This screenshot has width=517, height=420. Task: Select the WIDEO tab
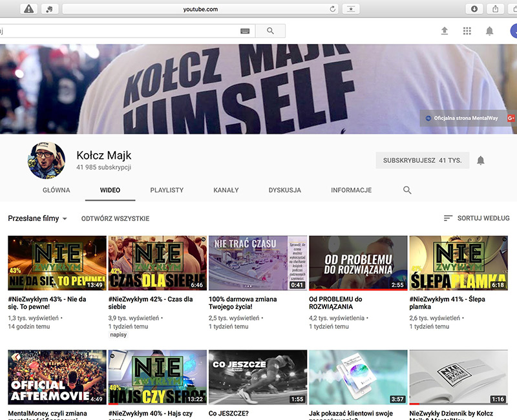[x=110, y=190]
